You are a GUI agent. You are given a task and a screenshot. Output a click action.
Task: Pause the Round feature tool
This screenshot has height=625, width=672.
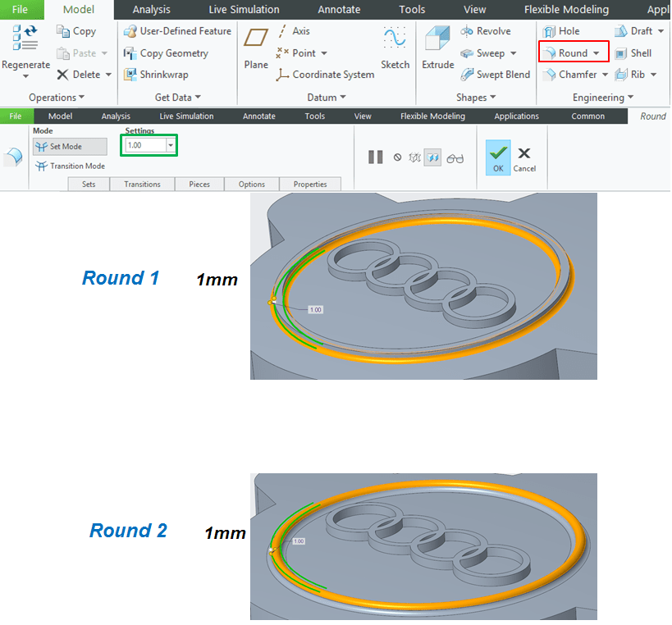pyautogui.click(x=376, y=157)
